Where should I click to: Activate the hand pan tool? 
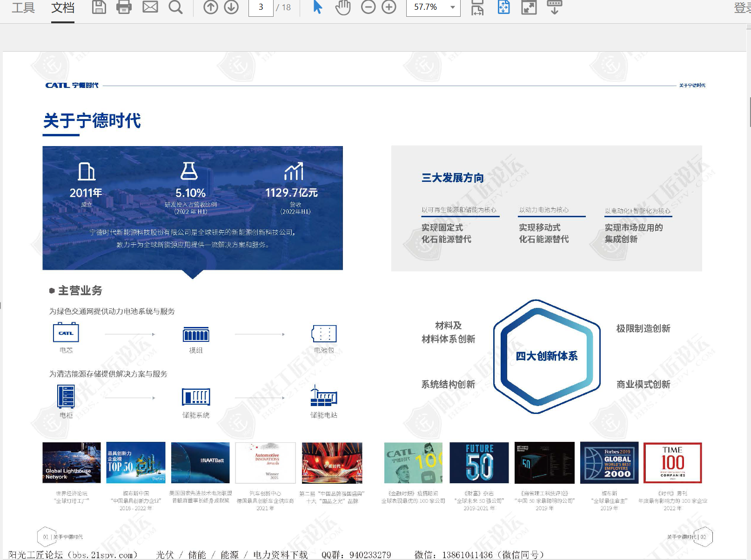click(x=343, y=7)
